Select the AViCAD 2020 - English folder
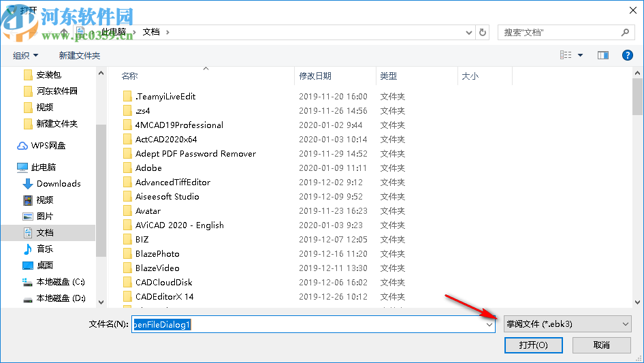 pos(180,225)
